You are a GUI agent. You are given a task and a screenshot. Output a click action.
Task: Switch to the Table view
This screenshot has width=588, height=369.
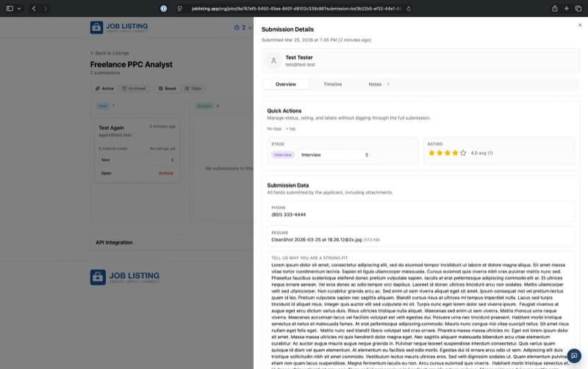[193, 88]
